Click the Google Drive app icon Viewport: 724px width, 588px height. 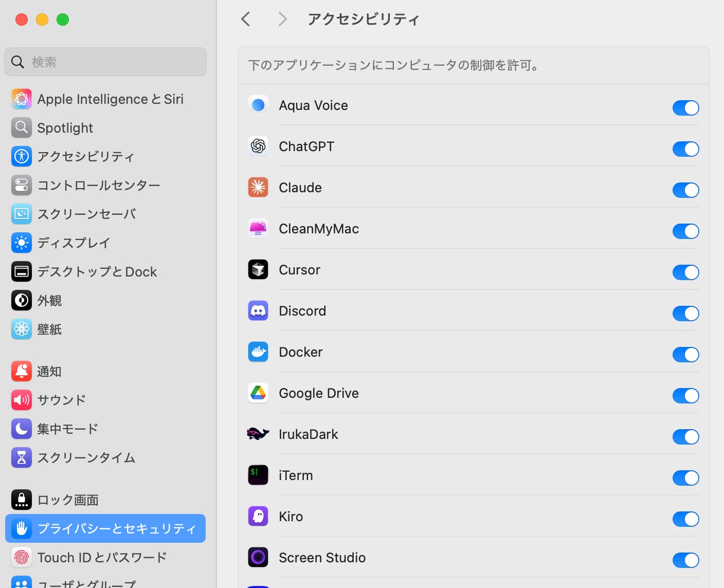[258, 393]
